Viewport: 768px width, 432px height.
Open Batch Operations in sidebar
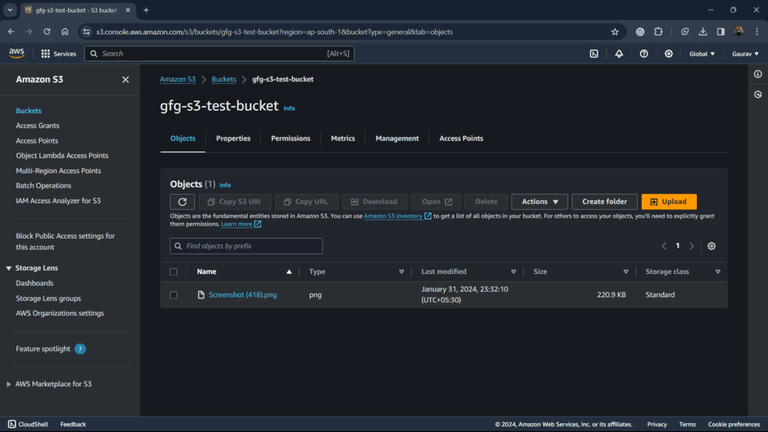point(44,186)
